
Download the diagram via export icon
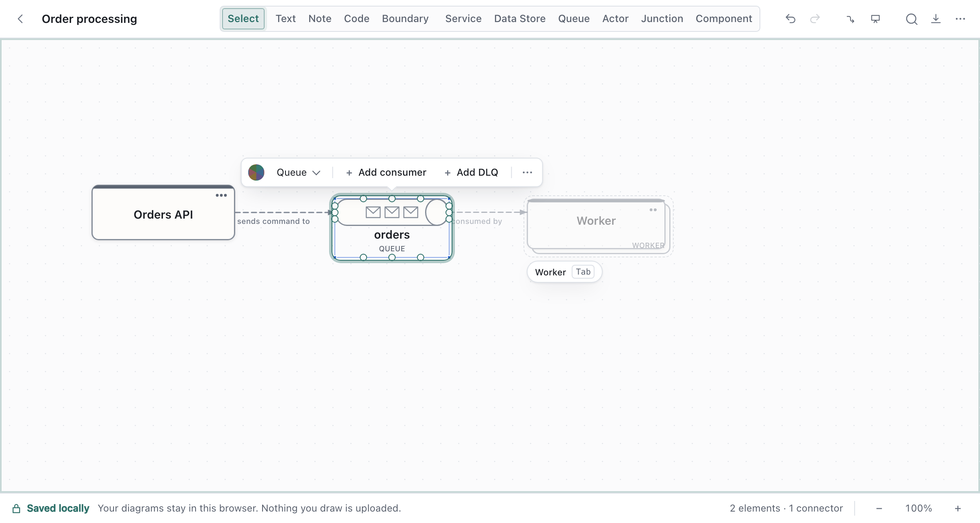coord(936,19)
